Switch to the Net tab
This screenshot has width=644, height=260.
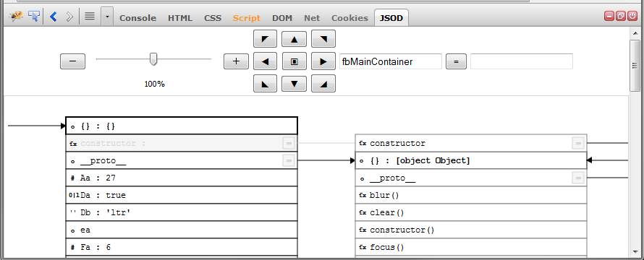pyautogui.click(x=312, y=18)
